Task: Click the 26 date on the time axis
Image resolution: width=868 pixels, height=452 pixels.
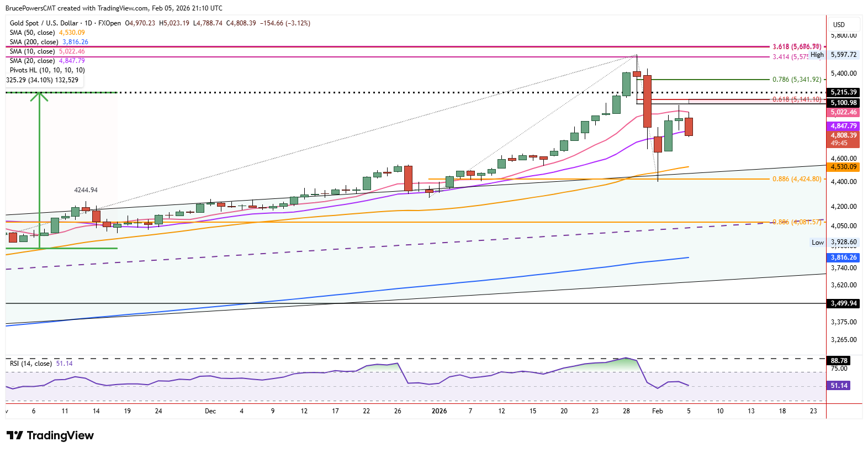Action: (398, 411)
